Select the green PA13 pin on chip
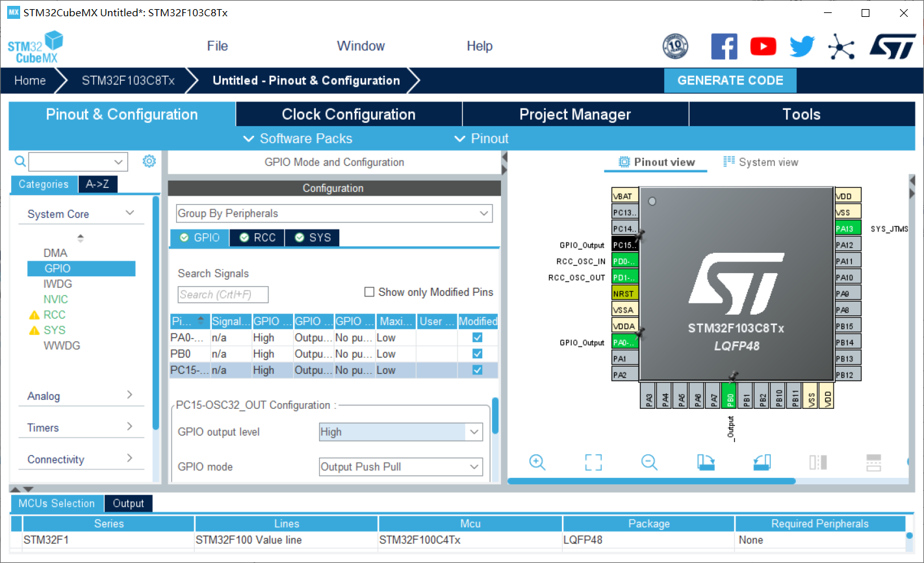The image size is (924, 563). point(848,228)
